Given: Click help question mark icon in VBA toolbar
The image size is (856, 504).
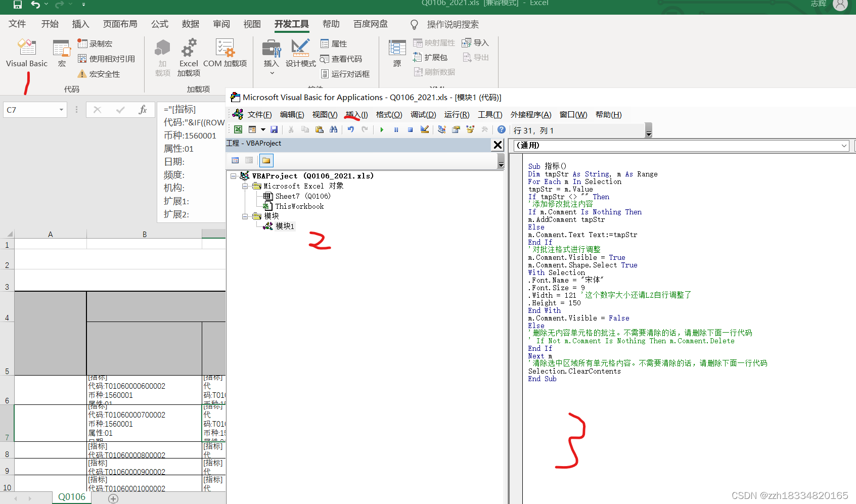Looking at the screenshot, I should pyautogui.click(x=502, y=130).
